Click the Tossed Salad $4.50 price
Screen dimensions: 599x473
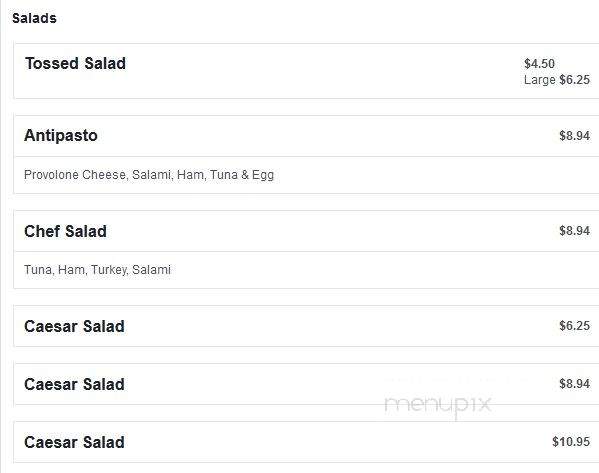click(x=539, y=63)
